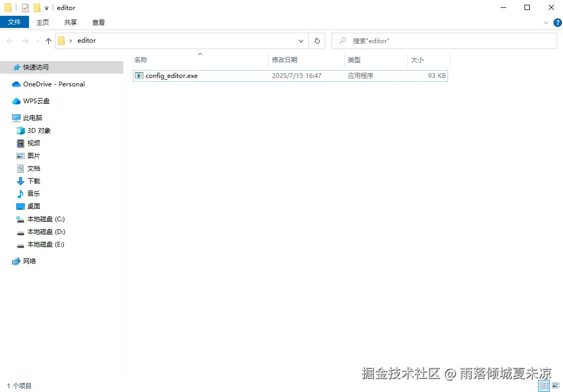
Task: Open the Customize Quick Access Toolbar dropdown
Action: pos(47,8)
